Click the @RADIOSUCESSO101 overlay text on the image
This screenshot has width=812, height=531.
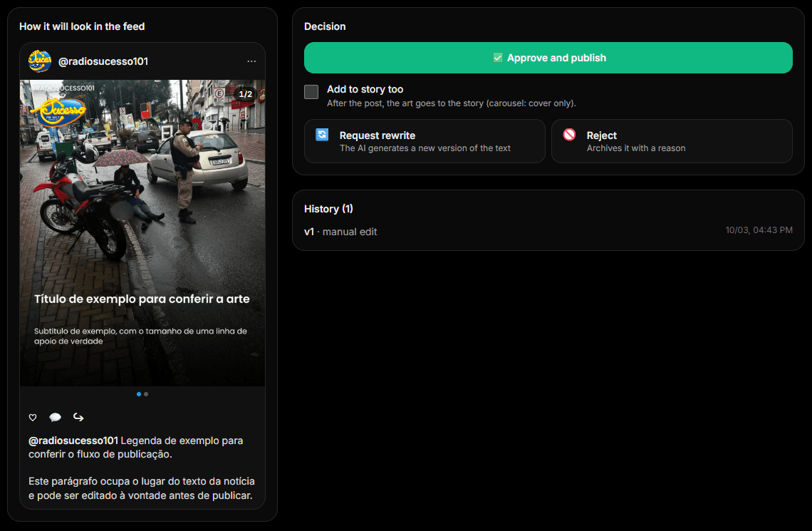point(63,88)
